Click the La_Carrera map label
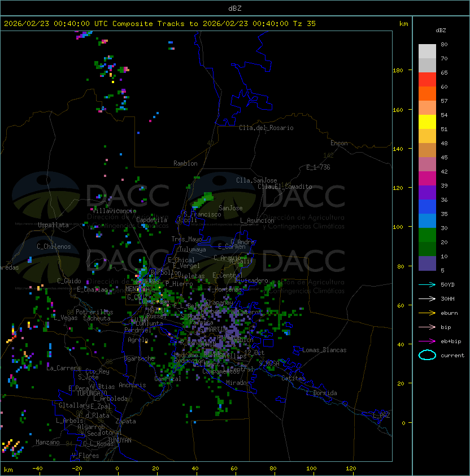This screenshot has width=470, height=476. (64, 368)
